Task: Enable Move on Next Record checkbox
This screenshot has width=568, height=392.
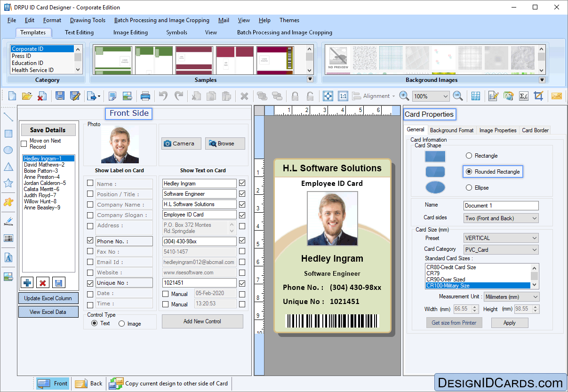Action: [x=24, y=144]
